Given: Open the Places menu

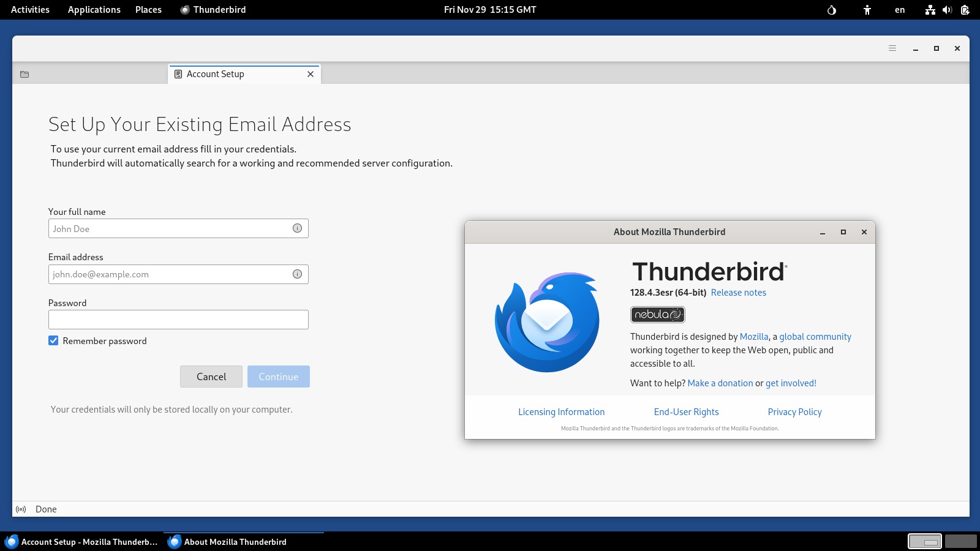Looking at the screenshot, I should click(x=149, y=10).
